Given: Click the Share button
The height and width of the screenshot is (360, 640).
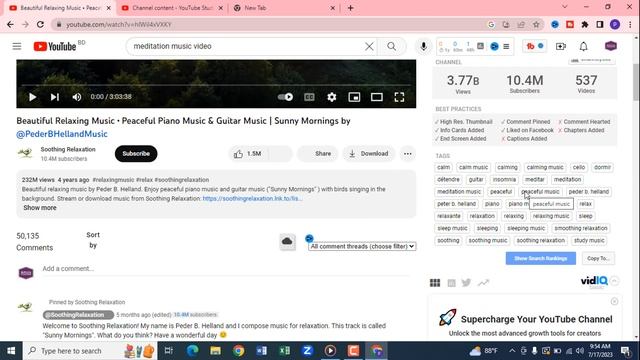Looking at the screenshot, I should (x=318, y=153).
